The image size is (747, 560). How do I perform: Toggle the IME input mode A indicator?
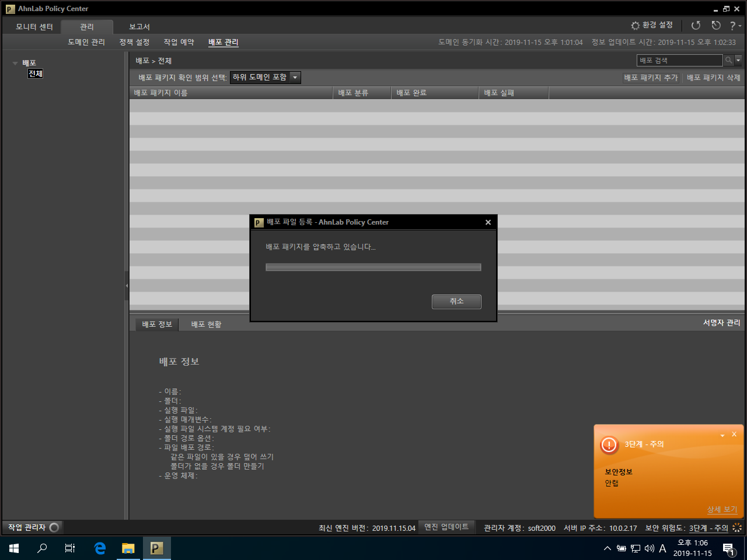pyautogui.click(x=662, y=548)
